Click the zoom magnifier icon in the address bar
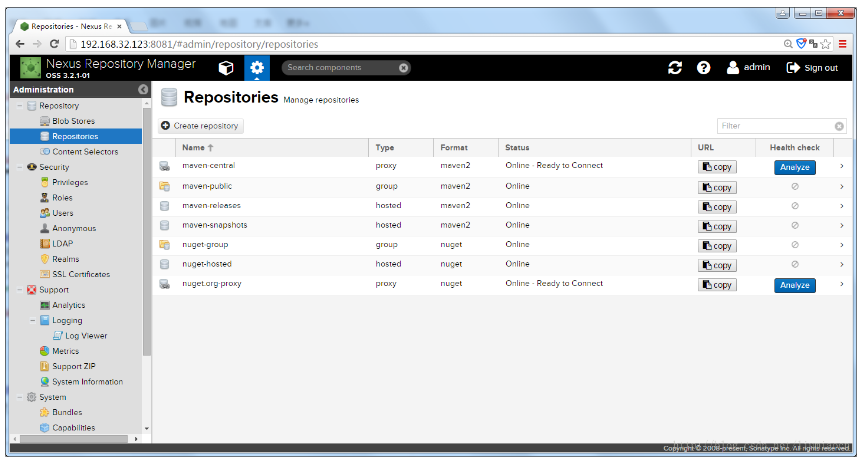This screenshot has height=457, width=863. coord(788,44)
